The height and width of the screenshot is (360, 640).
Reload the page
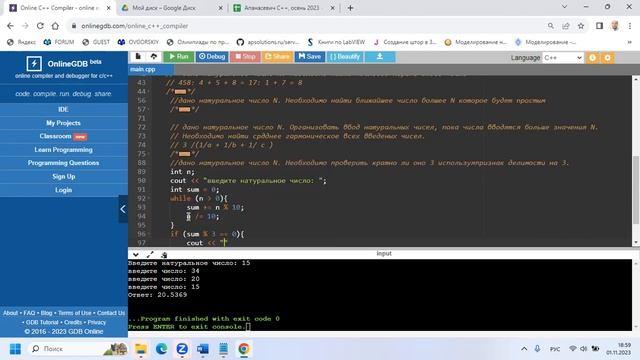40,26
